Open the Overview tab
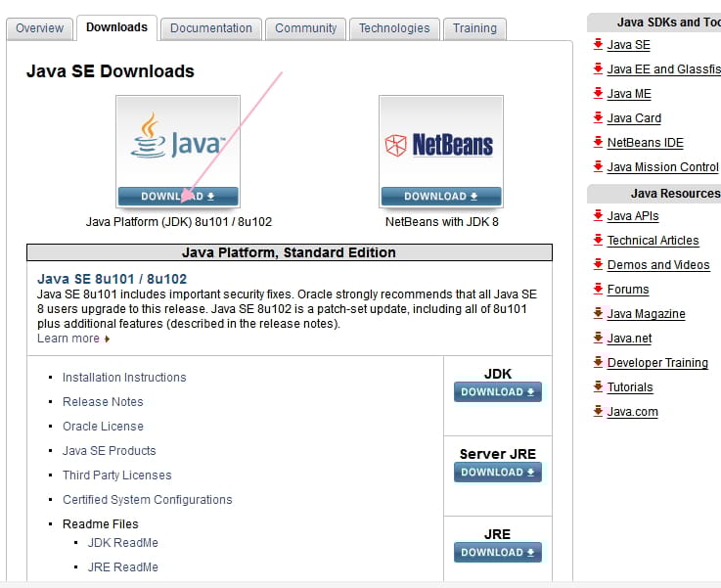This screenshot has width=721, height=588. [39, 28]
